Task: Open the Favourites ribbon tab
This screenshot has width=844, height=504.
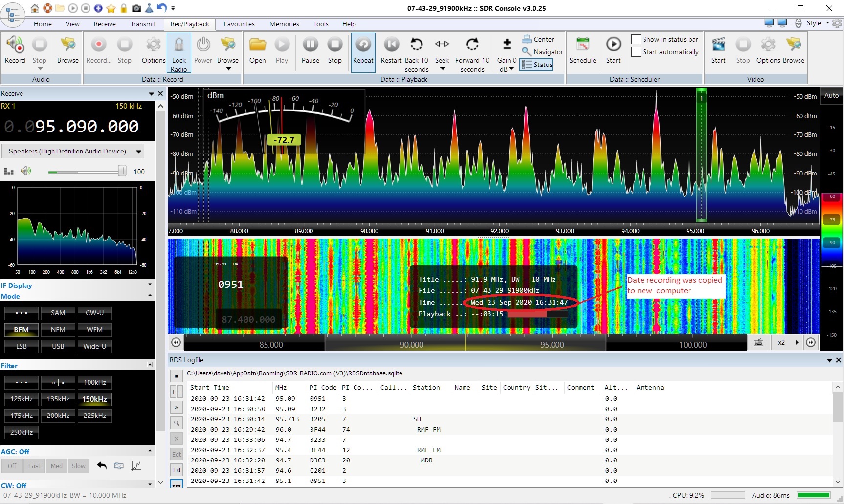Action: [x=239, y=24]
